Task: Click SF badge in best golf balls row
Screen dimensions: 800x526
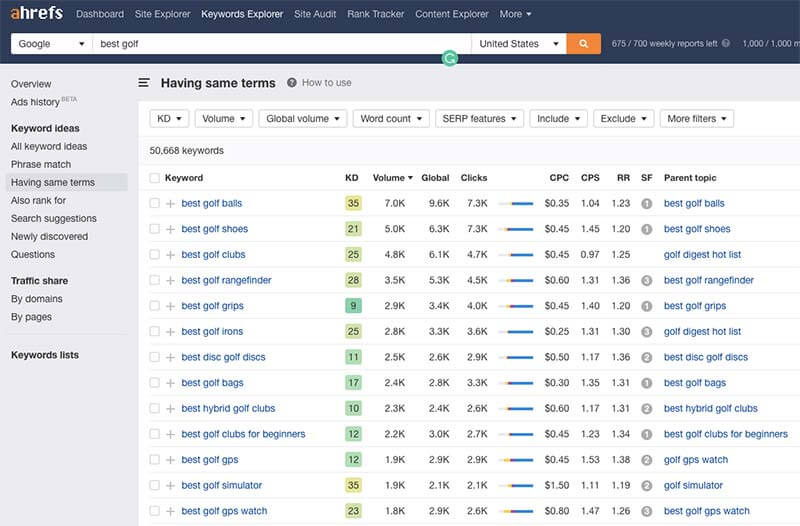Action: (646, 204)
